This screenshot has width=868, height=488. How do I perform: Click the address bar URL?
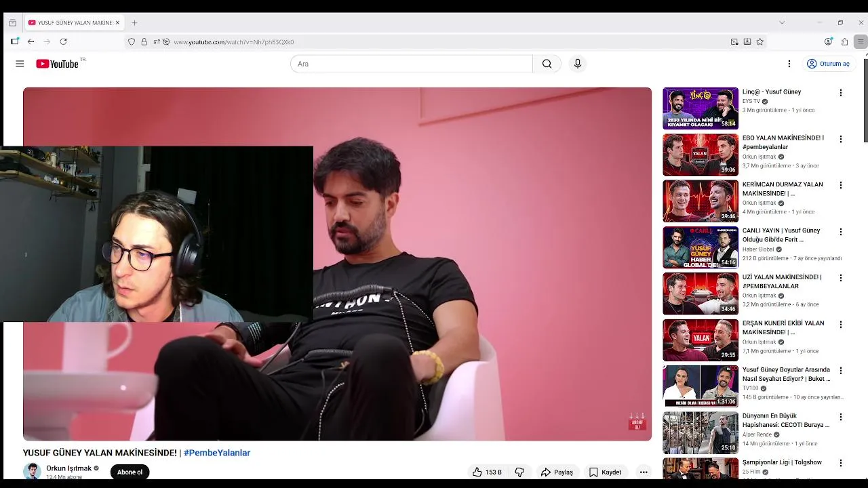click(x=234, y=42)
